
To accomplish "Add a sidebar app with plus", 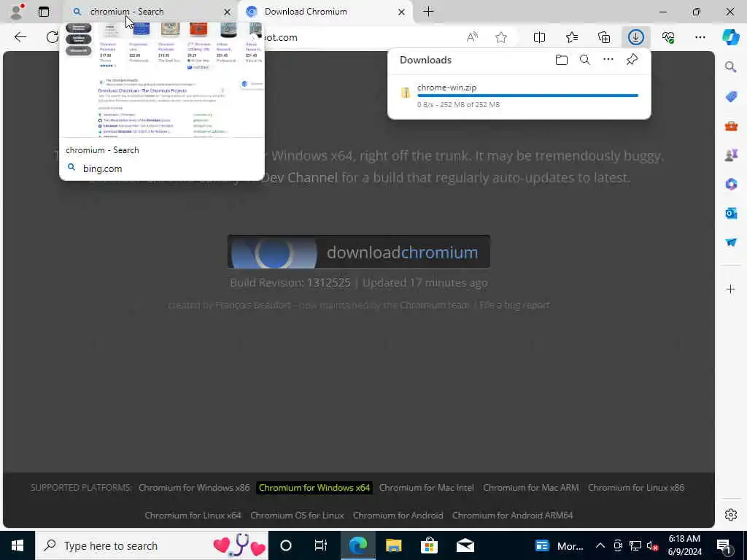I will point(731,289).
